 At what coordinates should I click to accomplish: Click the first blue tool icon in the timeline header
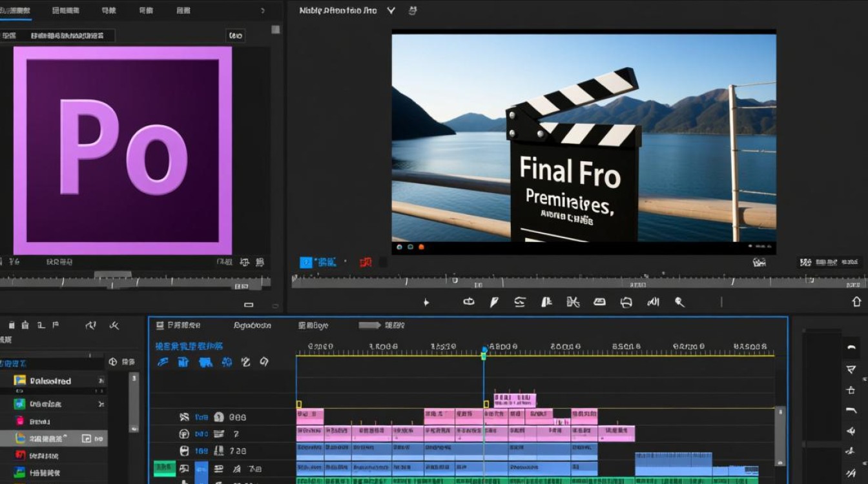pos(163,362)
